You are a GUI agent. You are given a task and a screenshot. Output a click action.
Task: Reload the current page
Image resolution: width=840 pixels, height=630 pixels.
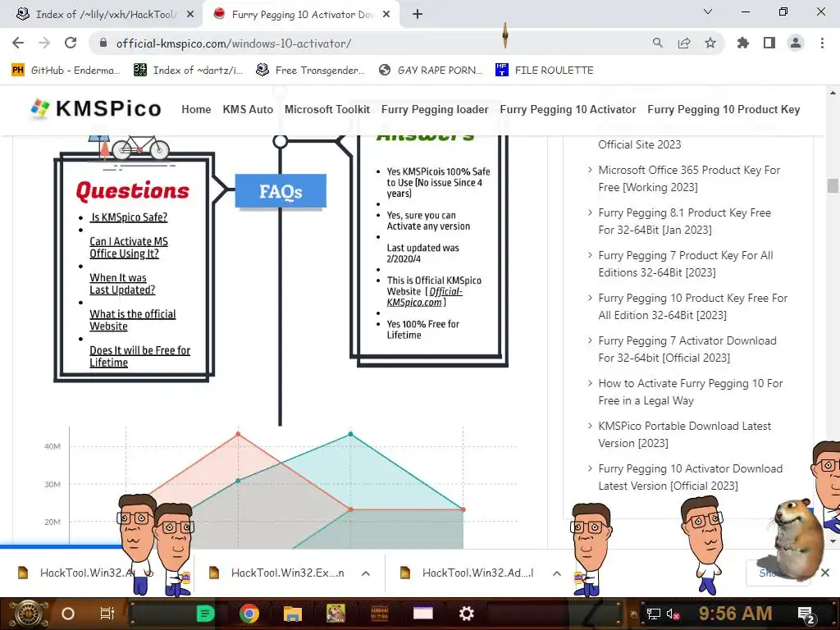pos(71,43)
